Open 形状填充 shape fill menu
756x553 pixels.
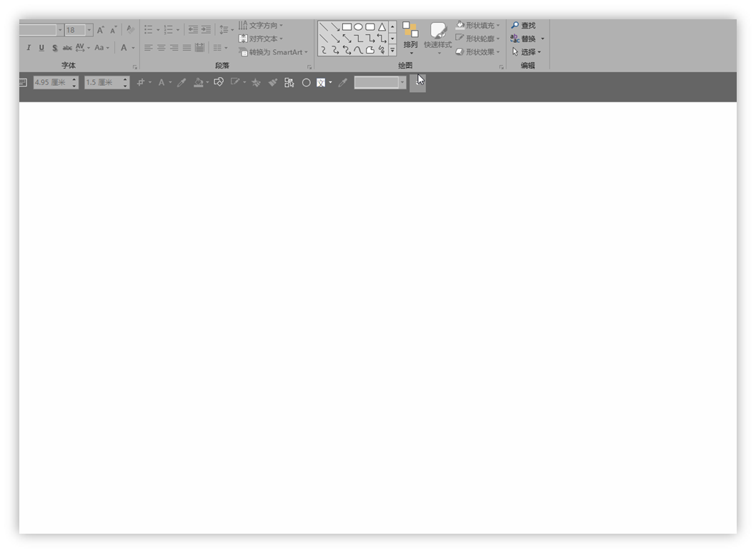pos(478,25)
